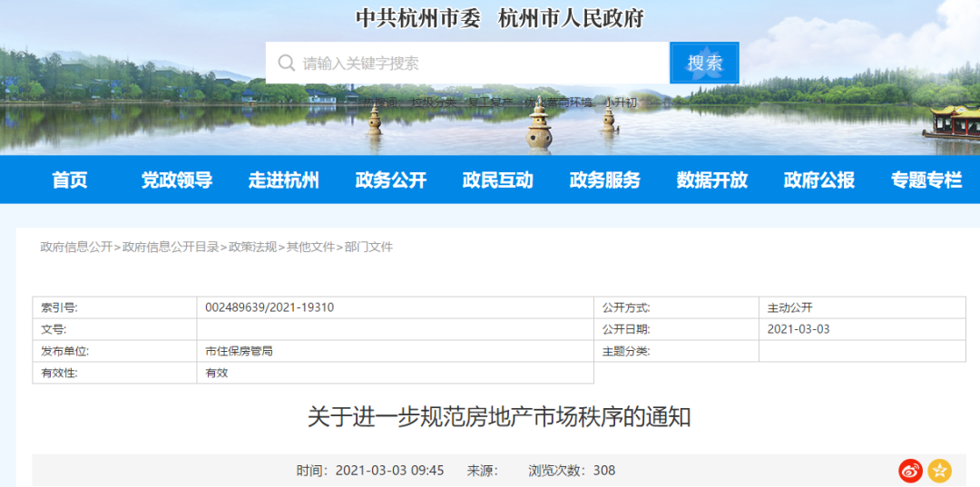Click the 优化营商环境 hot search term
Viewport: 980px width, 487px height.
[558, 102]
